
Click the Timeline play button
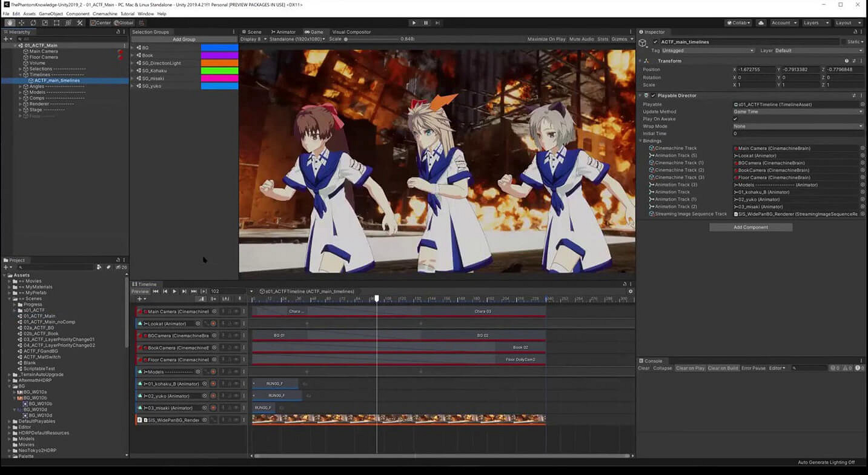tap(174, 291)
